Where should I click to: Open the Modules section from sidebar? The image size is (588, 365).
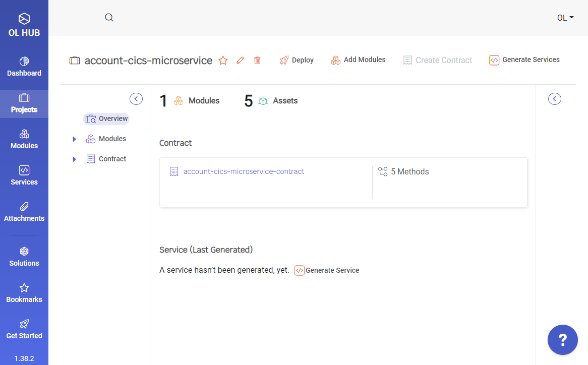point(24,139)
